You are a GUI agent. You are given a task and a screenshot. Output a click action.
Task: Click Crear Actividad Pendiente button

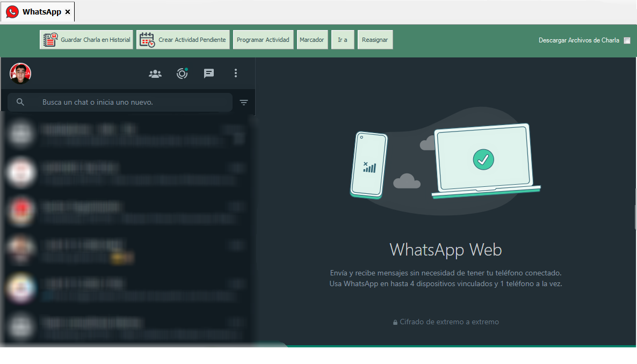pyautogui.click(x=183, y=40)
